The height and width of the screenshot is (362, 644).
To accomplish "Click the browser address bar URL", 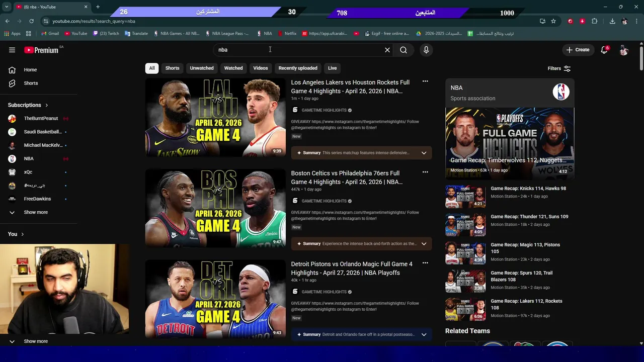I will (x=94, y=21).
